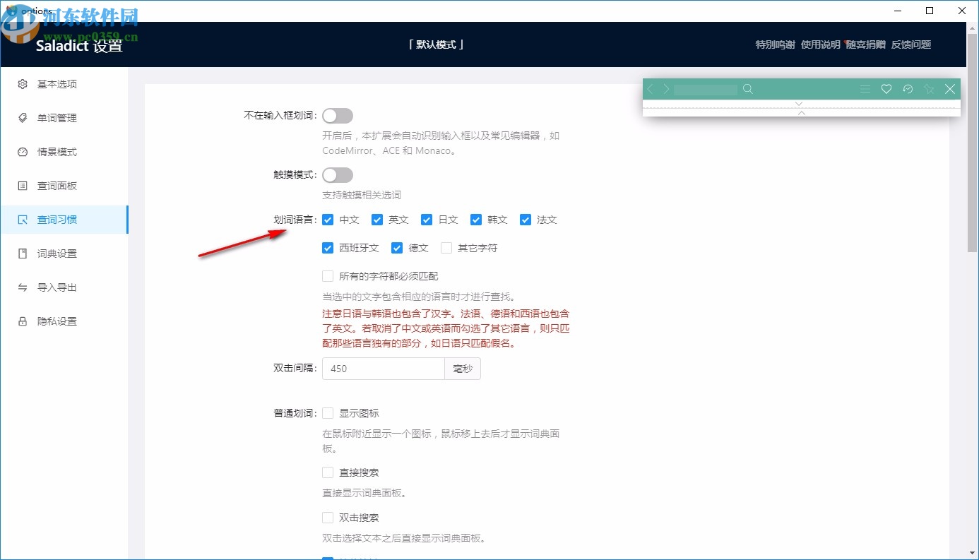Open the dictionary panel hamburger menu
Image resolution: width=979 pixels, height=560 pixels.
(865, 89)
